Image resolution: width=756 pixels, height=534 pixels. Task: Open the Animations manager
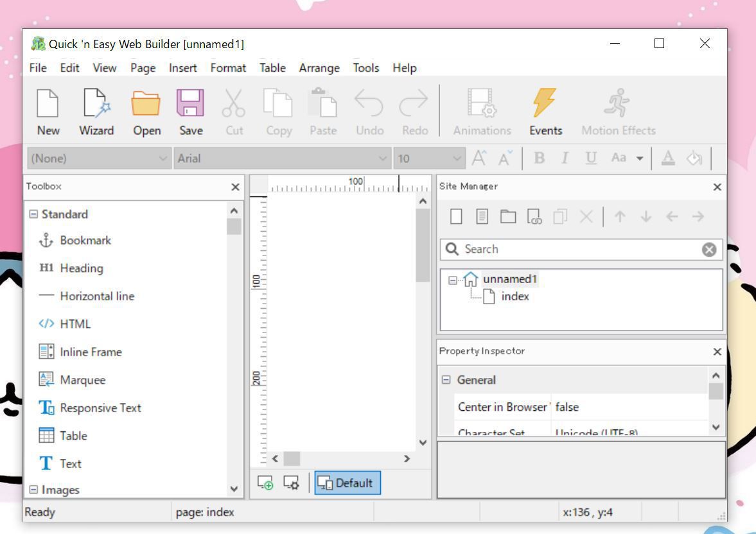[482, 112]
